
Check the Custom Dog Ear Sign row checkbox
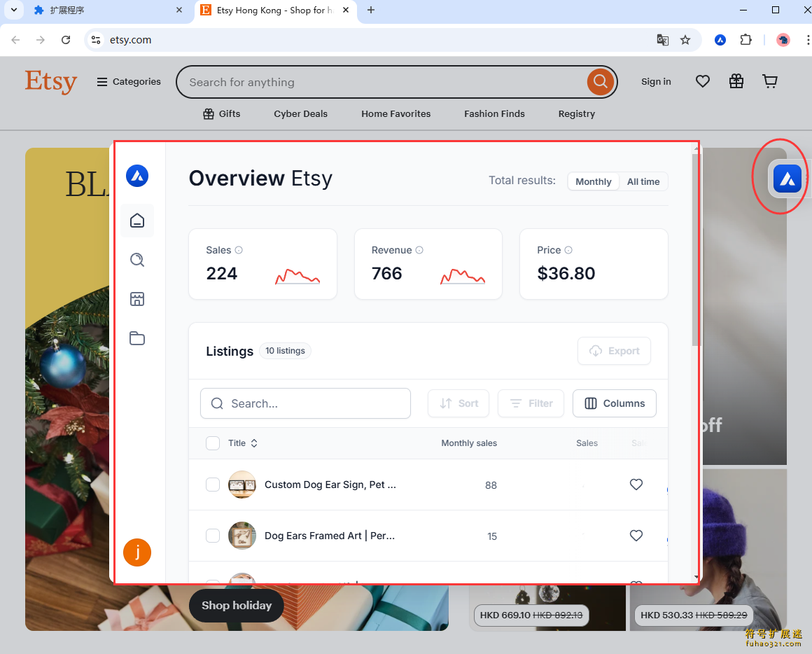[213, 485]
